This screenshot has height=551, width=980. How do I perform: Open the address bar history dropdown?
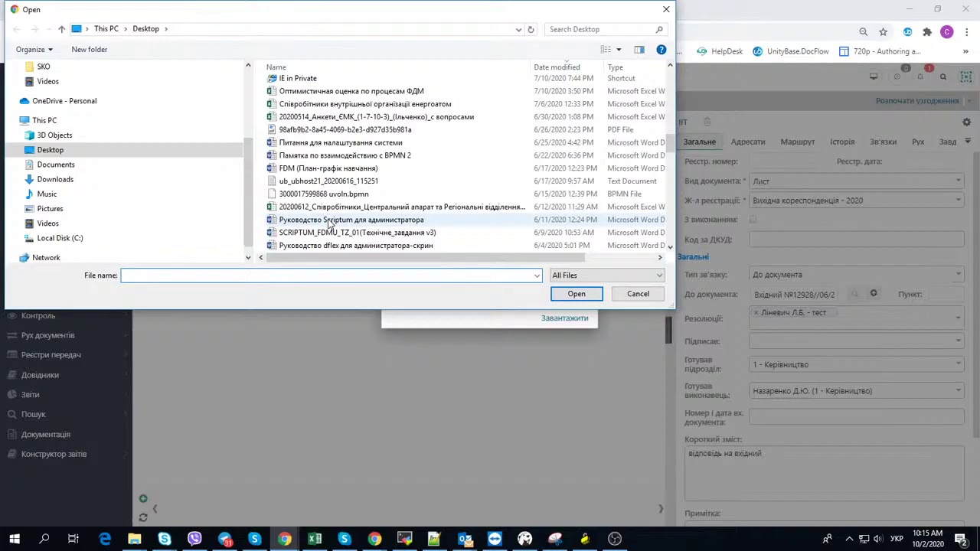pyautogui.click(x=518, y=29)
